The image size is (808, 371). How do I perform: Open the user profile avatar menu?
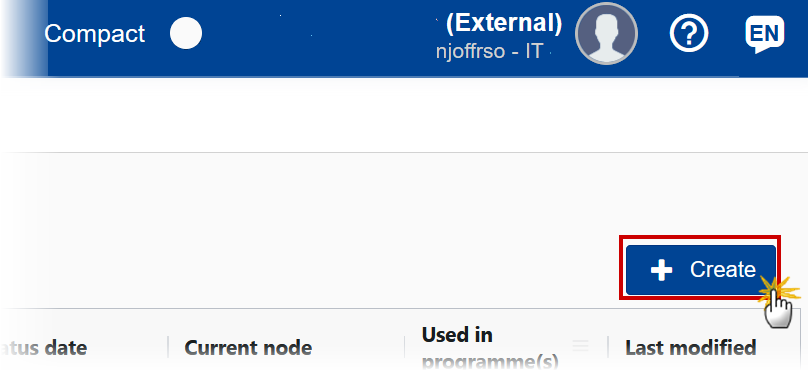click(x=607, y=33)
